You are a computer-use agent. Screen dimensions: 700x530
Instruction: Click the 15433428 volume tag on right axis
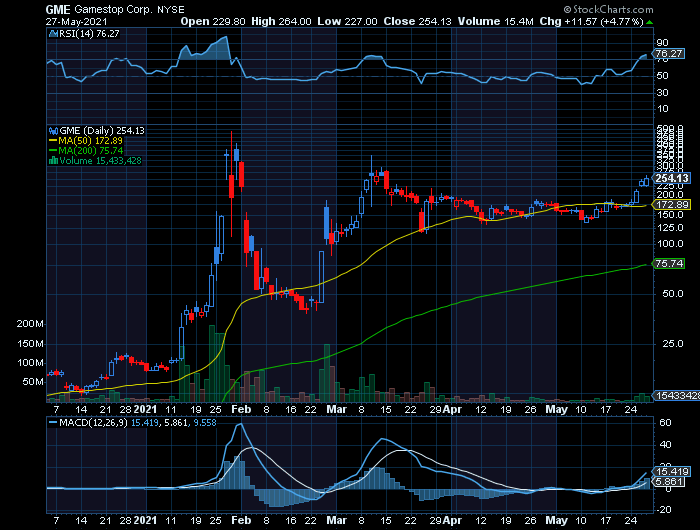point(677,396)
